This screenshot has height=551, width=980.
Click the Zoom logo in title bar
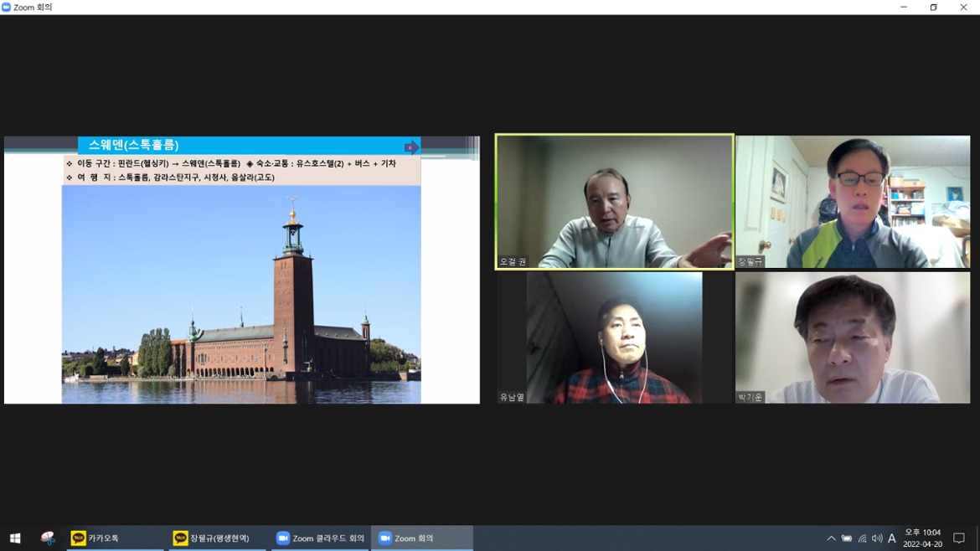click(x=7, y=8)
